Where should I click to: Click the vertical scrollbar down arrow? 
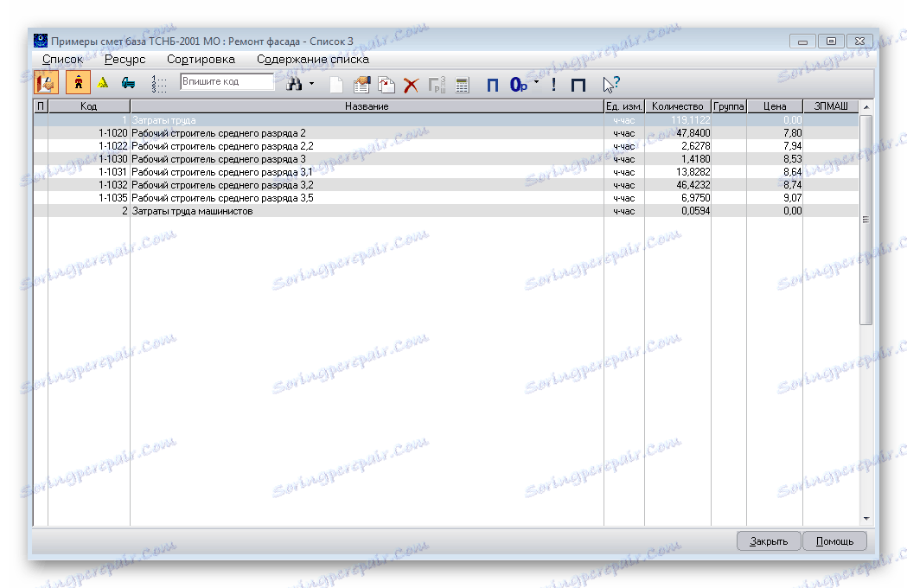866,519
